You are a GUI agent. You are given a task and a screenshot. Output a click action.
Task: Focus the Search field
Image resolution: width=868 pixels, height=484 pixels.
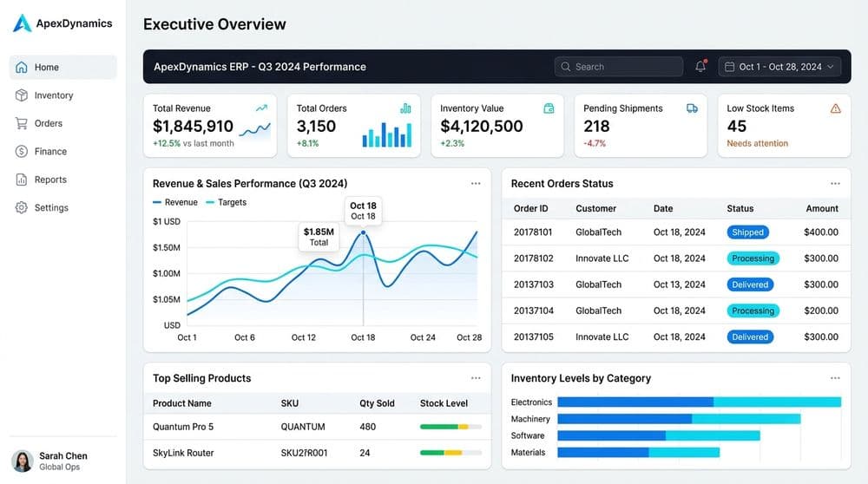click(x=618, y=67)
